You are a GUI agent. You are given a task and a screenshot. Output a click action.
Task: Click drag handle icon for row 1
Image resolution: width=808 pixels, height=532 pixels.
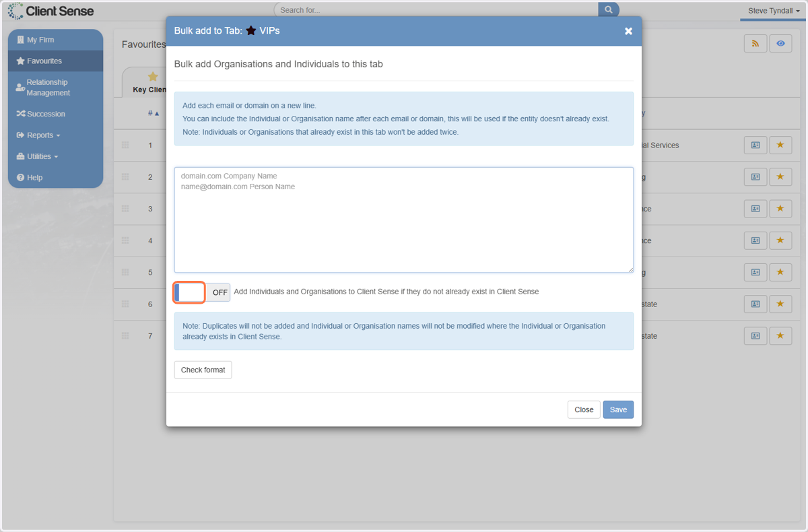[x=125, y=145]
